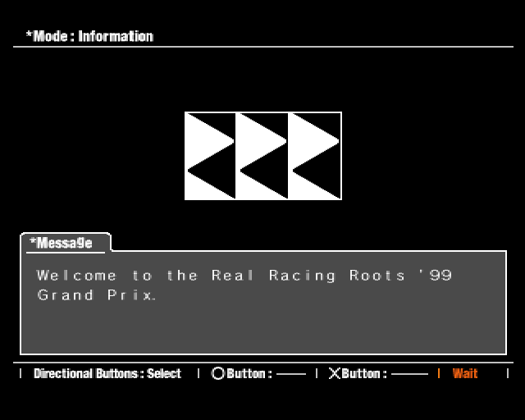The image size is (525, 420).
Task: Click the left chevron in the logo
Action: (x=210, y=156)
